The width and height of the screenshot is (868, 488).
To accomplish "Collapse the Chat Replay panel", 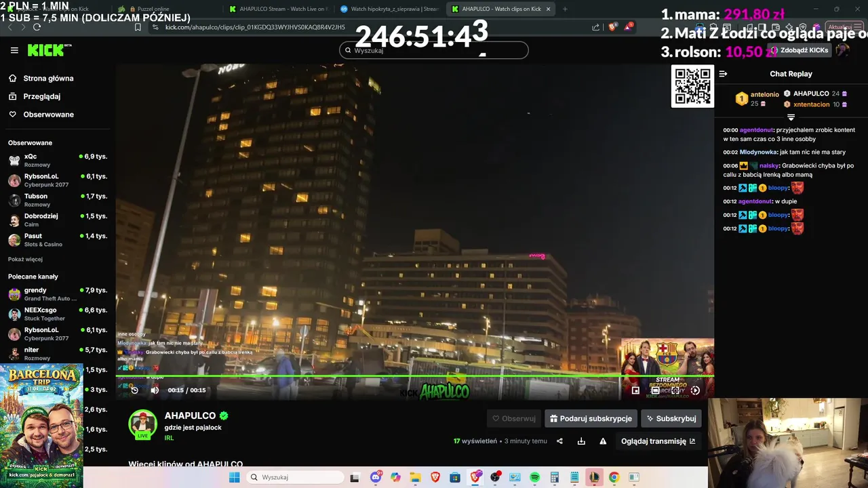I will click(723, 74).
